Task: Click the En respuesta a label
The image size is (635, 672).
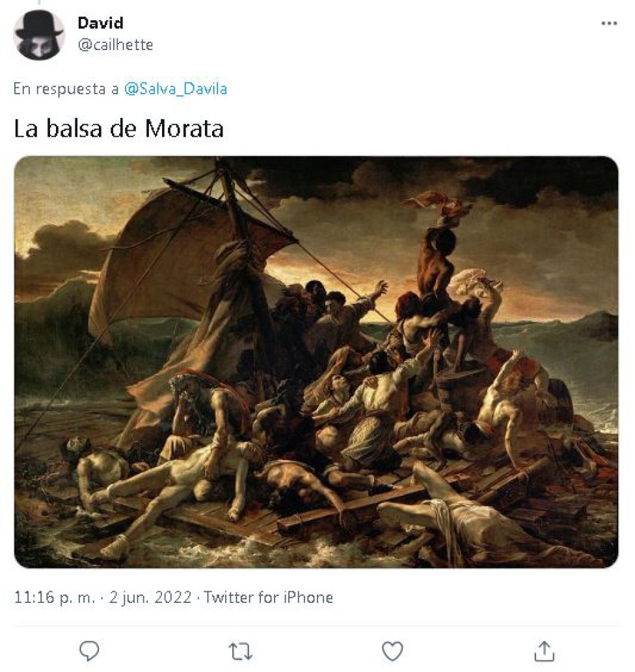Action: click(66, 88)
